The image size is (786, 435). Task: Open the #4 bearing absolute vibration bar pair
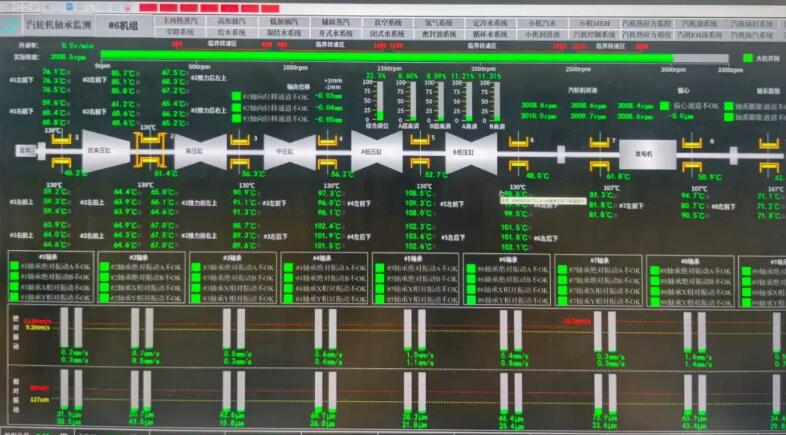(x=324, y=329)
